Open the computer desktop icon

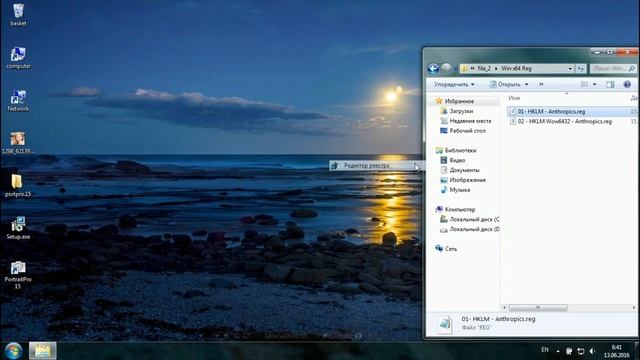18,58
